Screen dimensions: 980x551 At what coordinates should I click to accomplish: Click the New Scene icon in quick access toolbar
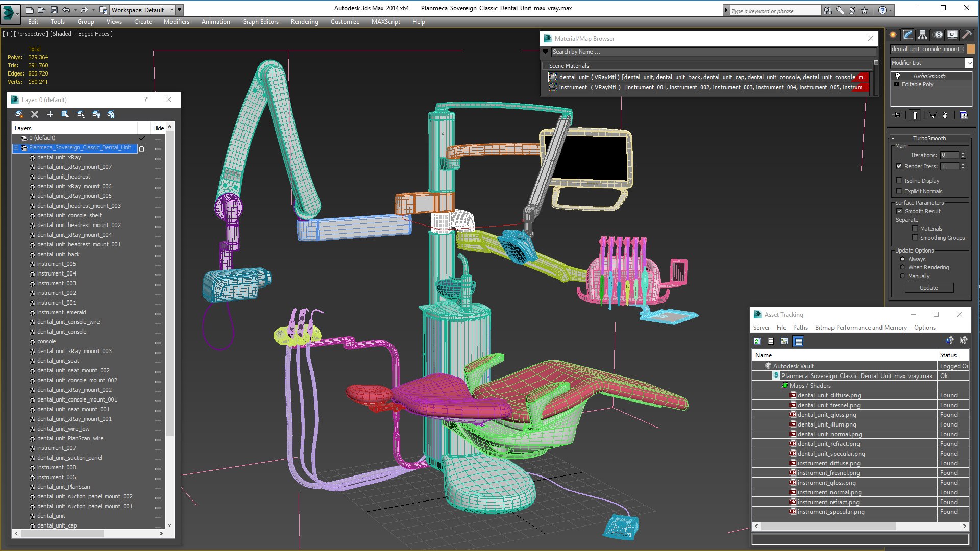tap(30, 10)
